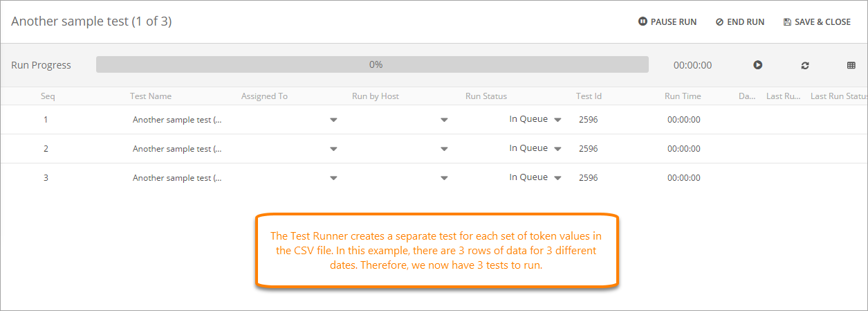Image resolution: width=868 pixels, height=311 pixels.
Task: Expand Run Status dropdown in first row
Action: pyautogui.click(x=557, y=120)
